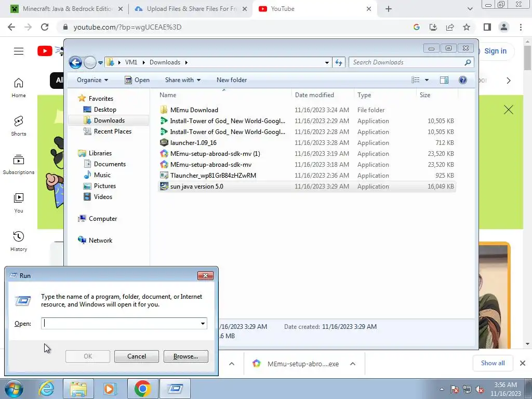Open Internet Explorer from the taskbar
The image size is (532, 399).
46,389
